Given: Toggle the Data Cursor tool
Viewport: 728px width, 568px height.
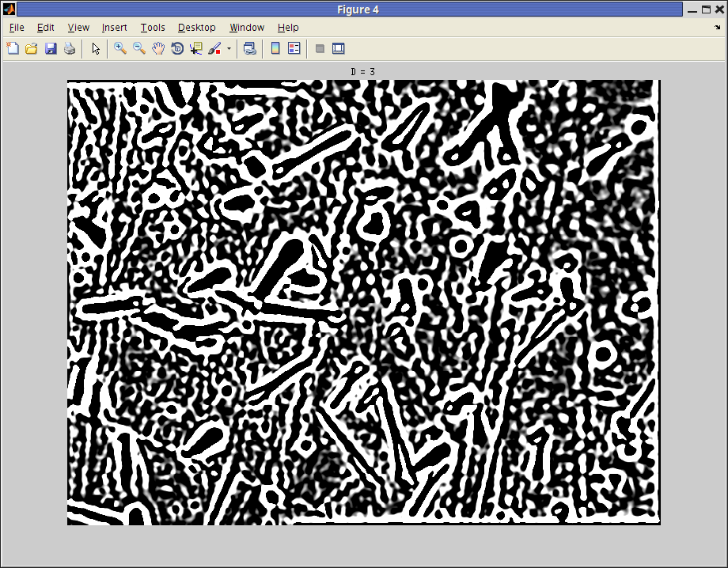Looking at the screenshot, I should (x=196, y=48).
